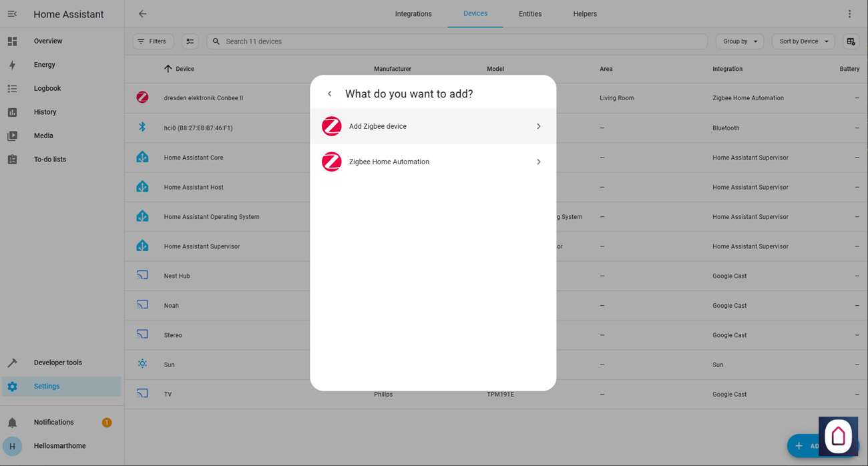
Task: Switch to the Entities tab
Action: [x=530, y=14]
